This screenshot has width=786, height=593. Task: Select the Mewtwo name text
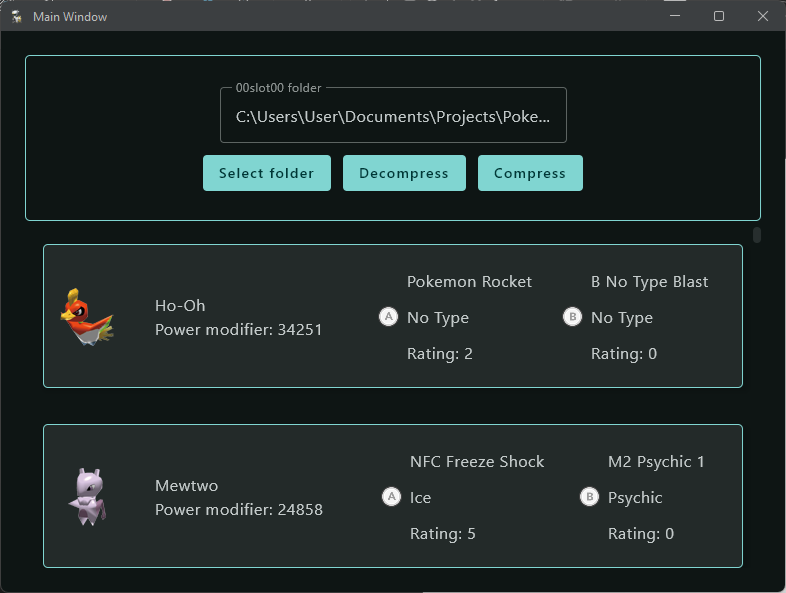click(x=186, y=486)
